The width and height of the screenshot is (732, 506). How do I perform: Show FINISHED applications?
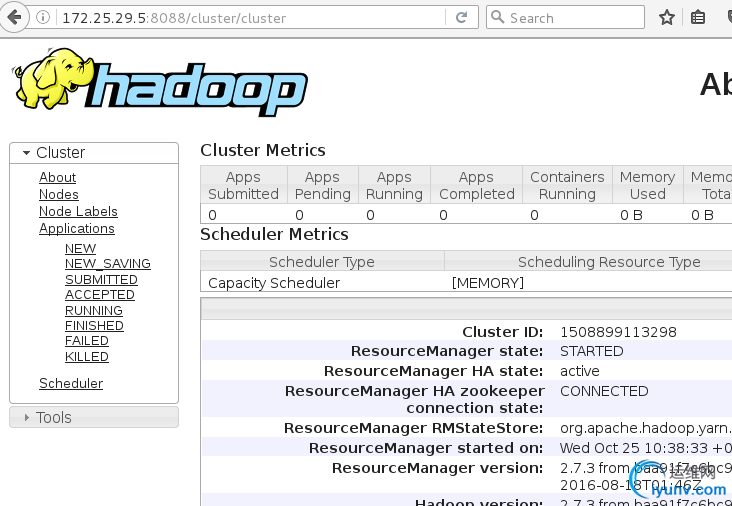pos(94,325)
